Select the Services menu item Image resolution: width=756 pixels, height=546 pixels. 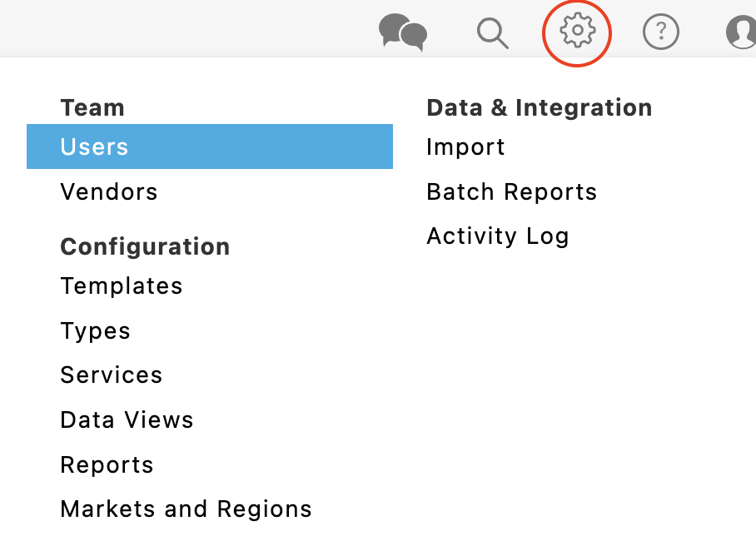pos(112,375)
